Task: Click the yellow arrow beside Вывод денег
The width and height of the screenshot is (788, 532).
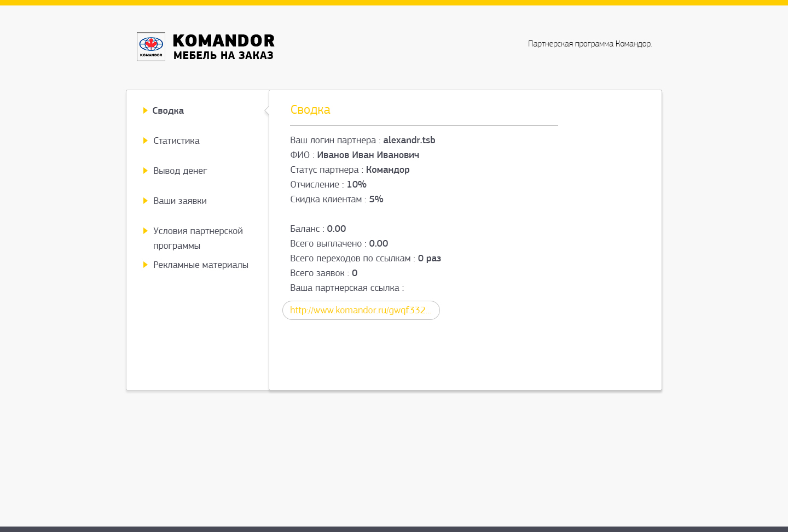Action: (x=145, y=171)
